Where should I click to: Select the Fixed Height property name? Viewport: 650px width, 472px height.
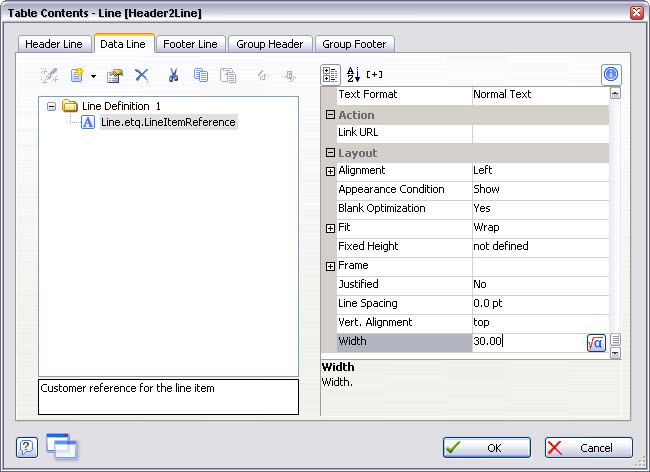pos(404,247)
